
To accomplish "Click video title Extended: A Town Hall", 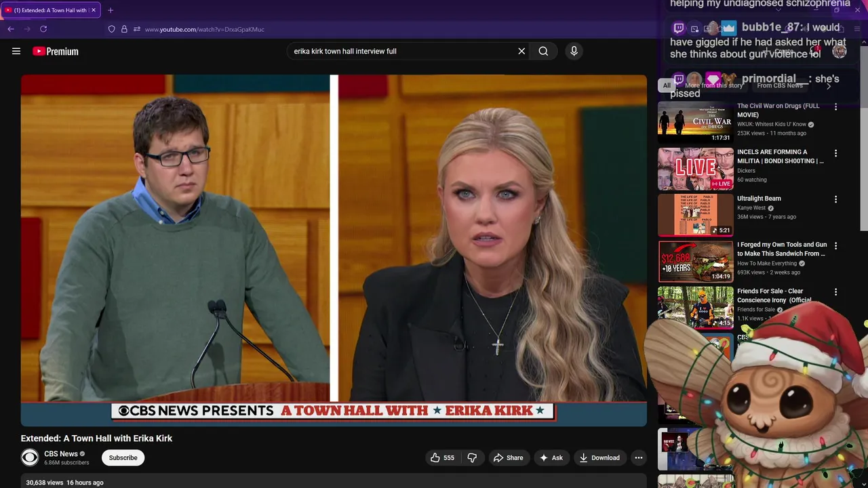I will (x=96, y=439).
